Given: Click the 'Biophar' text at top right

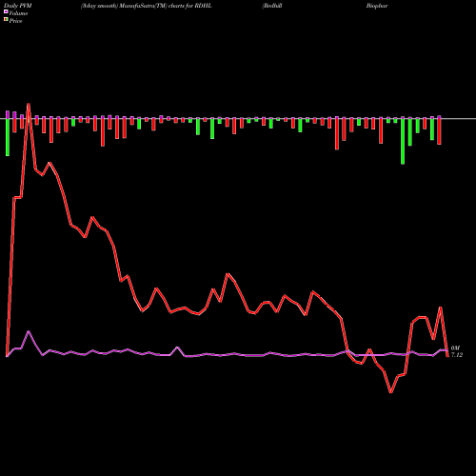Looking at the screenshot, I should click(377, 6).
